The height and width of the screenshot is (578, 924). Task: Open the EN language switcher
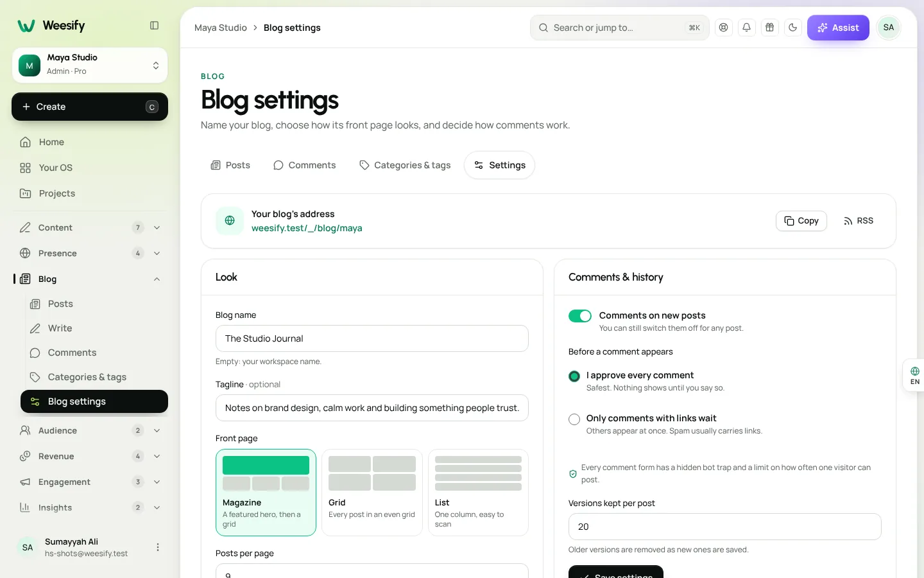[914, 376]
